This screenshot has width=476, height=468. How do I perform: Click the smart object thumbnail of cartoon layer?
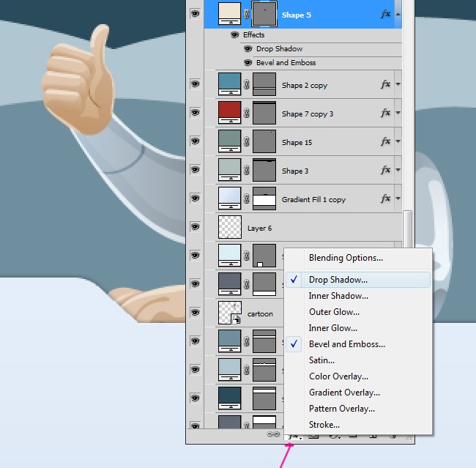[x=230, y=313]
